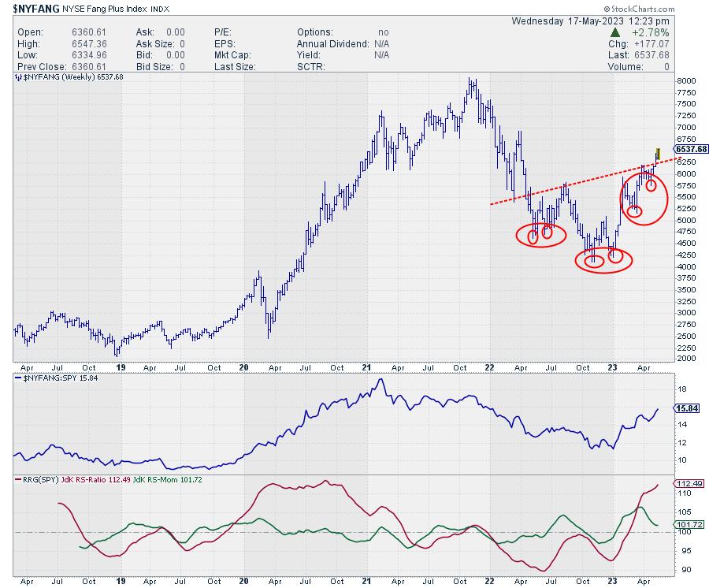This screenshot has width=709, height=588.
Task: Click the 101.72 RS-Mom value label
Action: coord(689,525)
